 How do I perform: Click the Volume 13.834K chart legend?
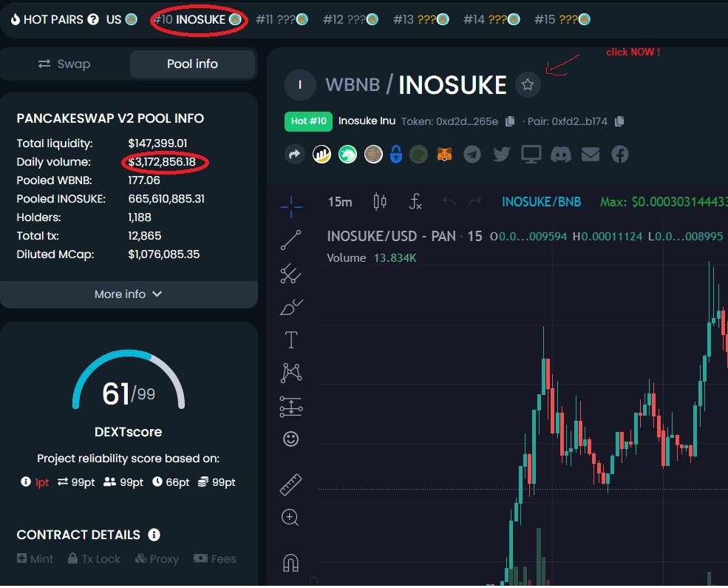click(372, 258)
